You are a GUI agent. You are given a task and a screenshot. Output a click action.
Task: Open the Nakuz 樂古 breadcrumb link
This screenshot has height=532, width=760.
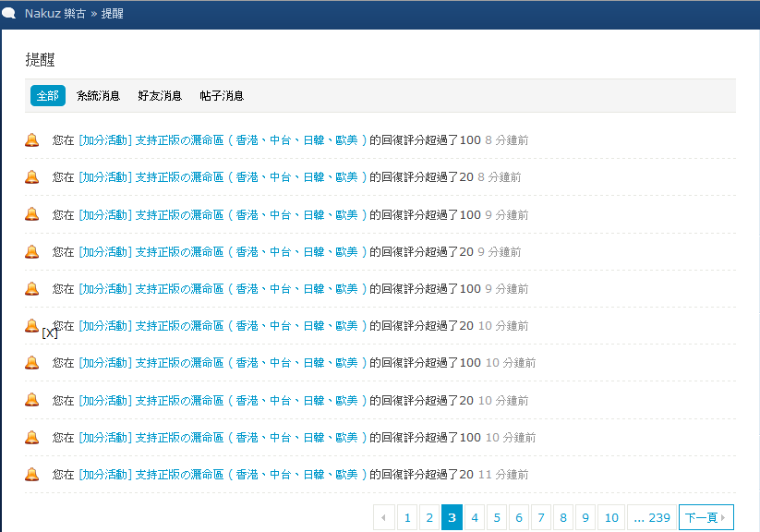click(x=55, y=14)
